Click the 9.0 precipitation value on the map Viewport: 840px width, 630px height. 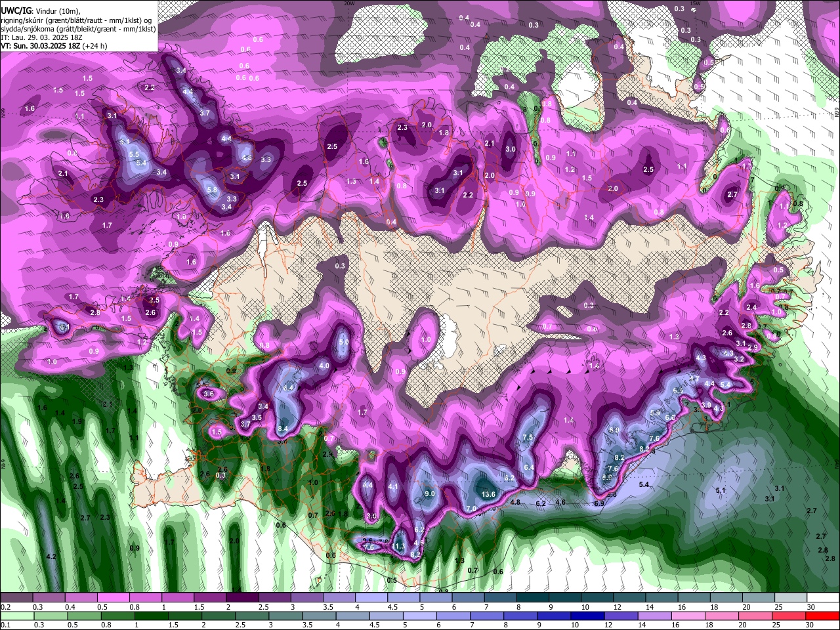coord(430,493)
